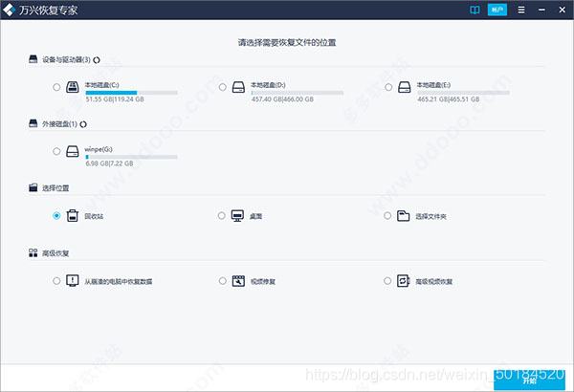The height and width of the screenshot is (392, 574).
Task: Select the 本地磁盘(D:) radio button
Action: click(x=222, y=87)
